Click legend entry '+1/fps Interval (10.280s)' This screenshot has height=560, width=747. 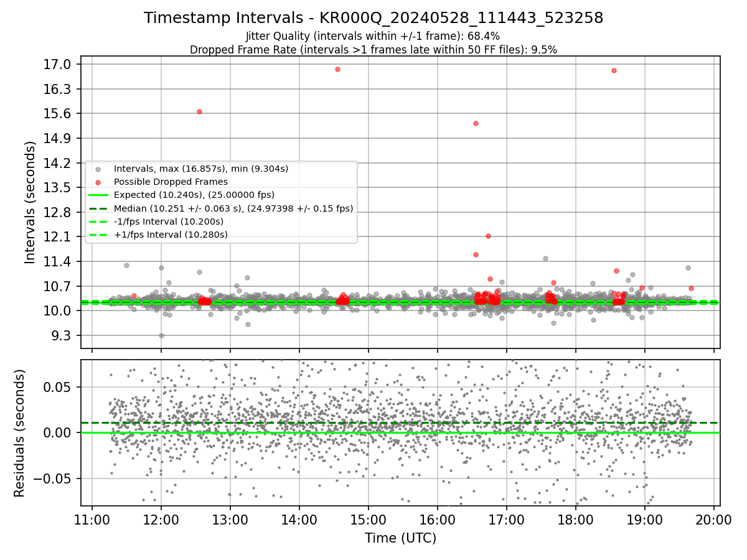(171, 235)
